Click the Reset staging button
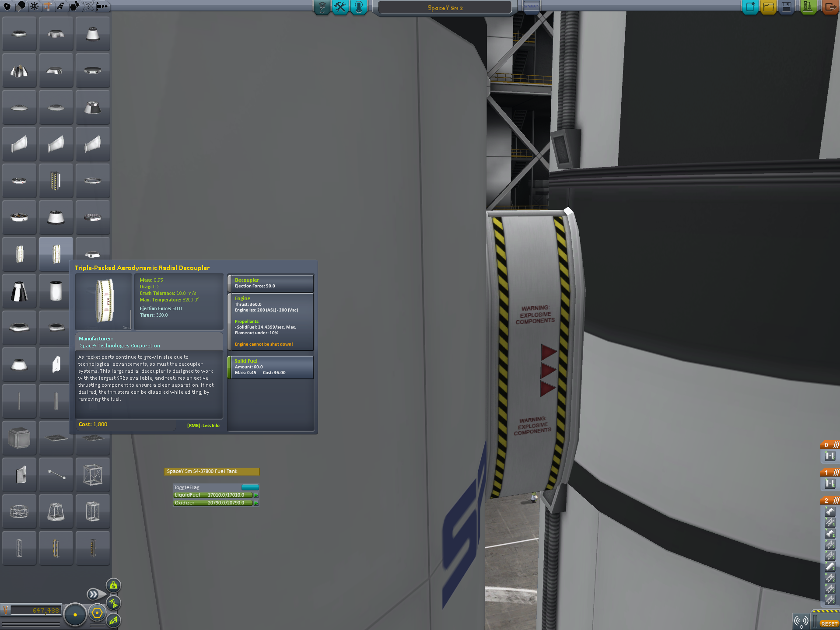This screenshot has height=630, width=840. [829, 623]
